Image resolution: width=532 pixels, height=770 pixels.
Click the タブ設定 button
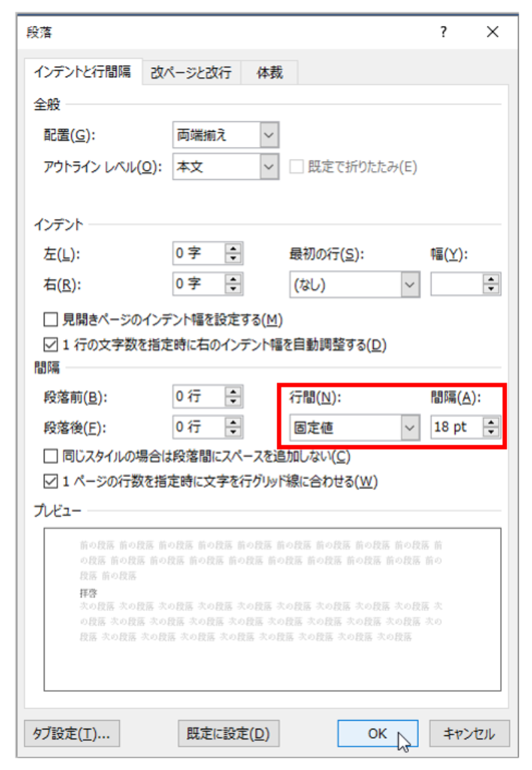[x=72, y=733]
